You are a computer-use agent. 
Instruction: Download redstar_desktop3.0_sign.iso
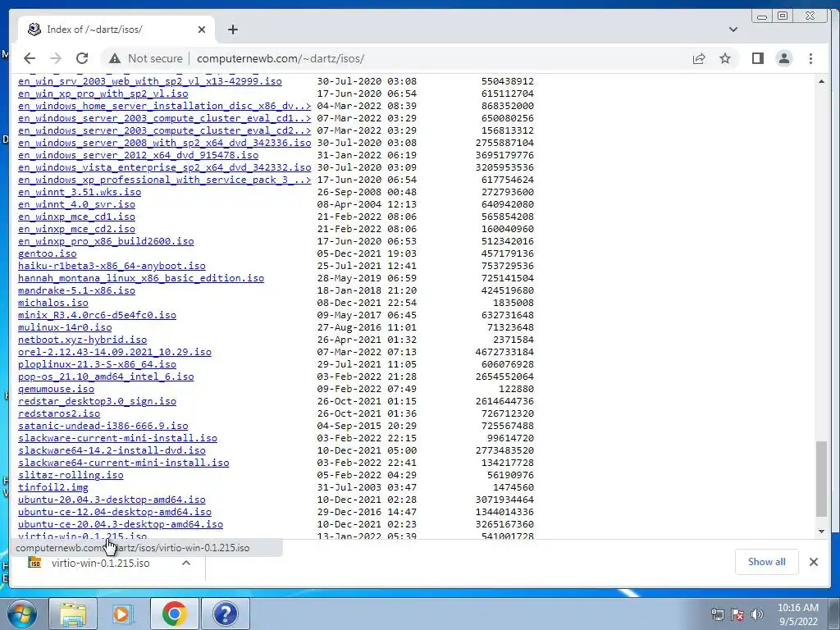[x=97, y=401]
